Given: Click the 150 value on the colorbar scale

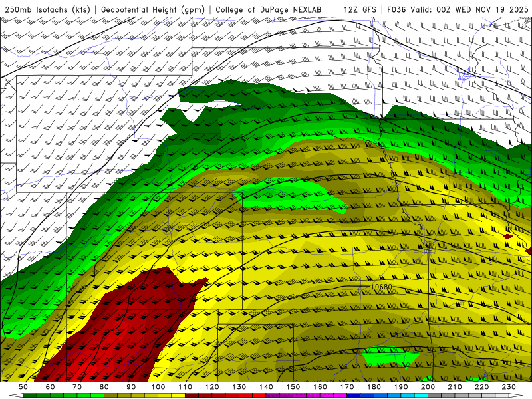Looking at the screenshot, I should pyautogui.click(x=293, y=387).
